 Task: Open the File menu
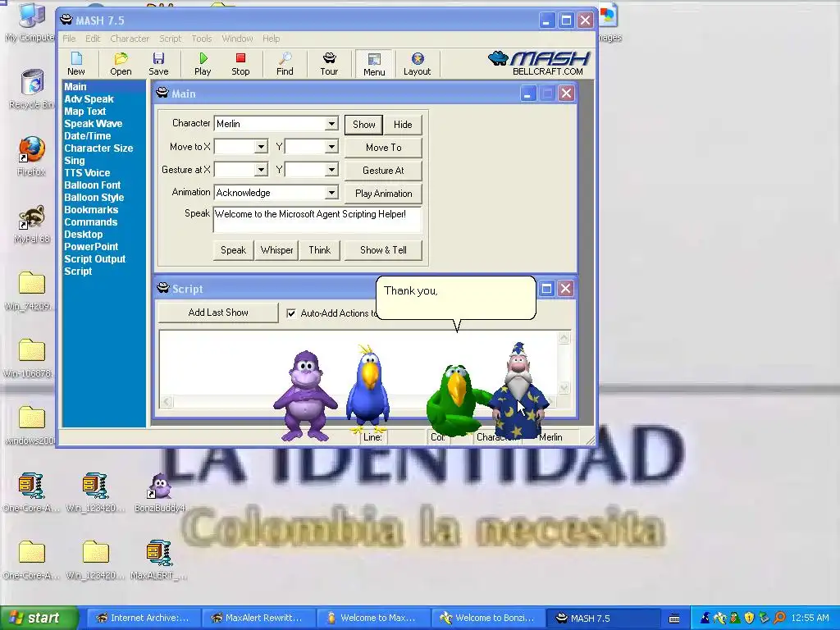(x=69, y=39)
